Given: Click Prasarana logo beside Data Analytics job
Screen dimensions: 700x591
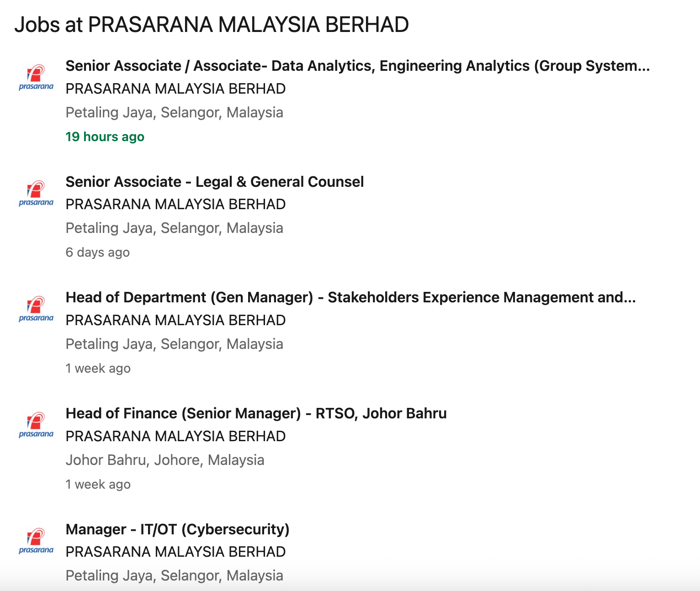Looking at the screenshot, I should tap(36, 78).
